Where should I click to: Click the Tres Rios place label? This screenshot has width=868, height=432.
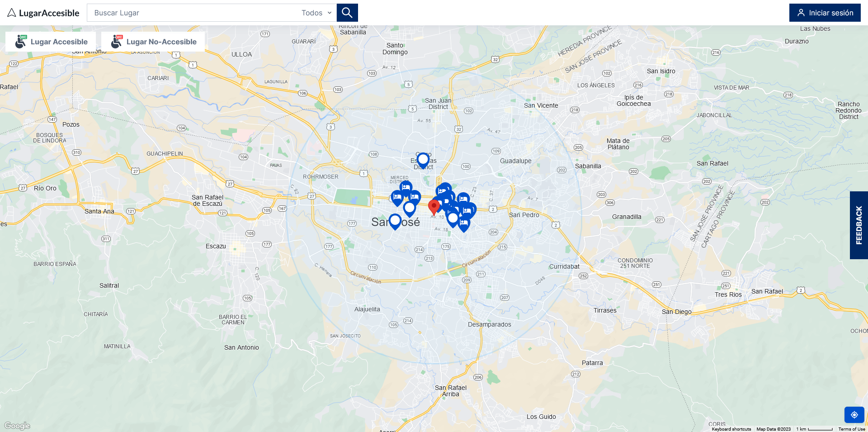(x=728, y=294)
